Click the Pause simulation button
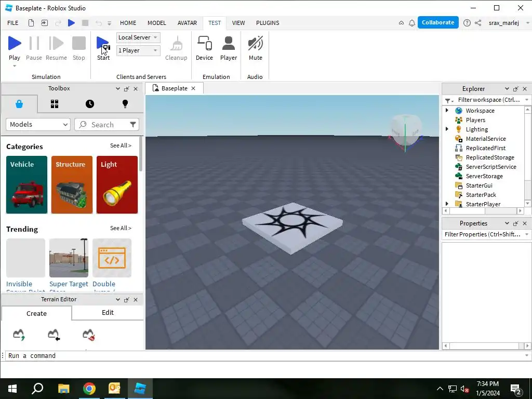 tap(34, 48)
